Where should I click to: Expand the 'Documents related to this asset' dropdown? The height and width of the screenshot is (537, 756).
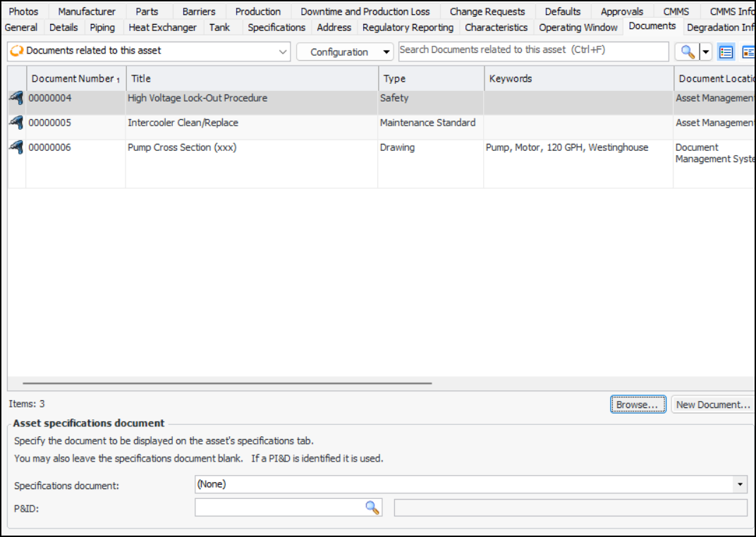[x=283, y=51]
